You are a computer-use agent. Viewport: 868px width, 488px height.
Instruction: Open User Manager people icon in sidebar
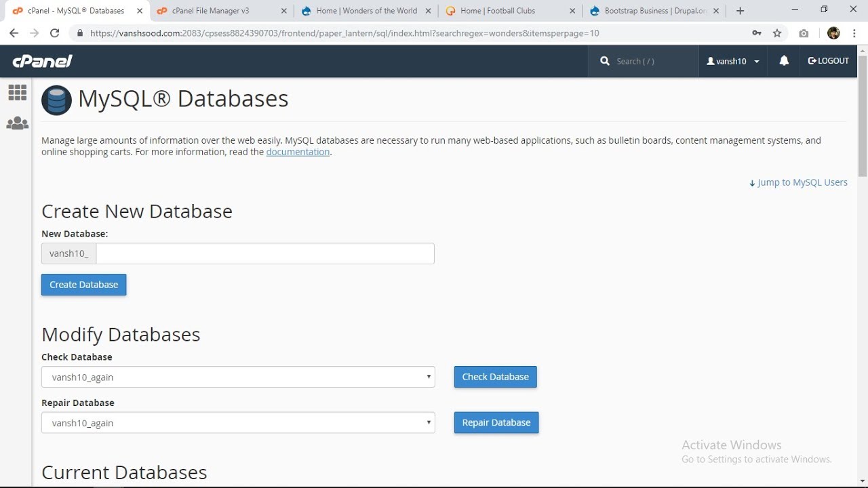(x=18, y=123)
